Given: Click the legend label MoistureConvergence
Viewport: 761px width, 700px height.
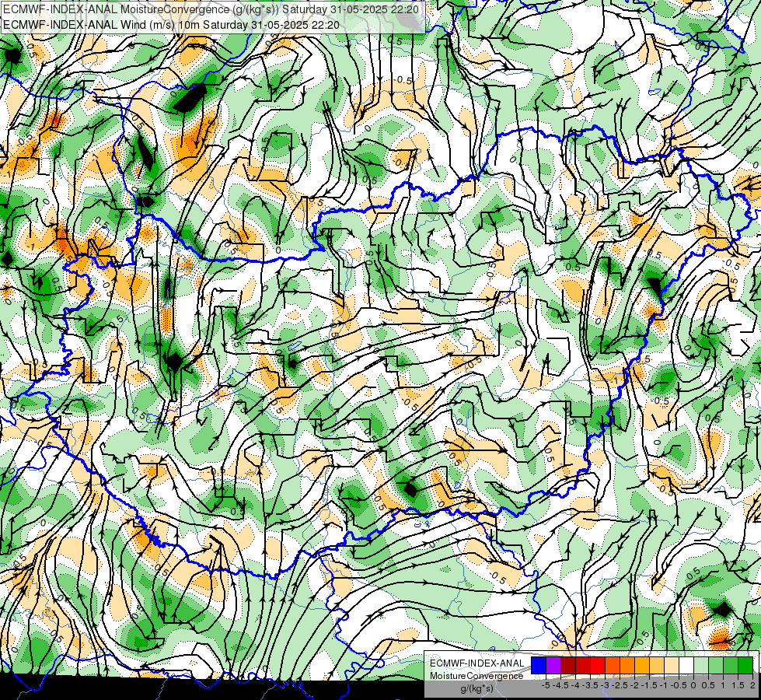Looking at the screenshot, I should coord(476,676).
